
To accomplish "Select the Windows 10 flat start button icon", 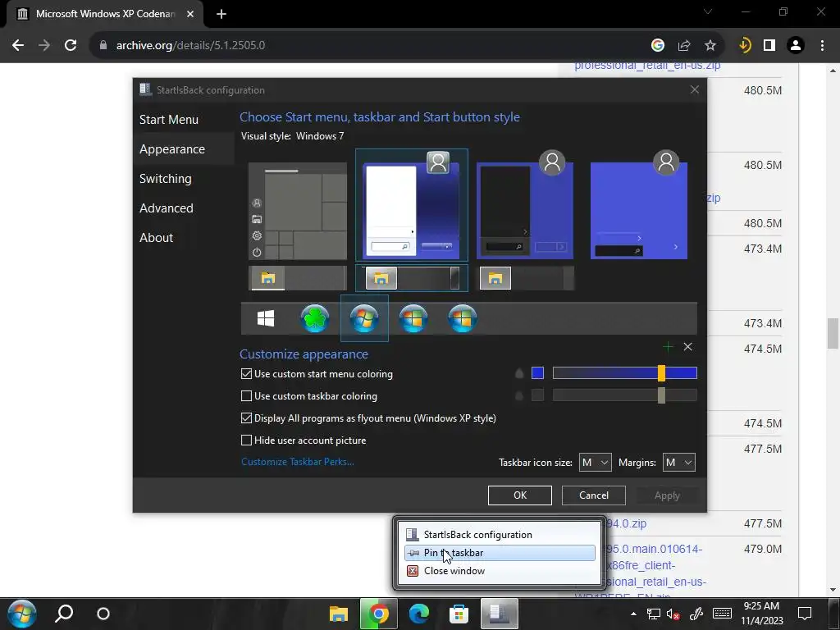I will pyautogui.click(x=266, y=318).
